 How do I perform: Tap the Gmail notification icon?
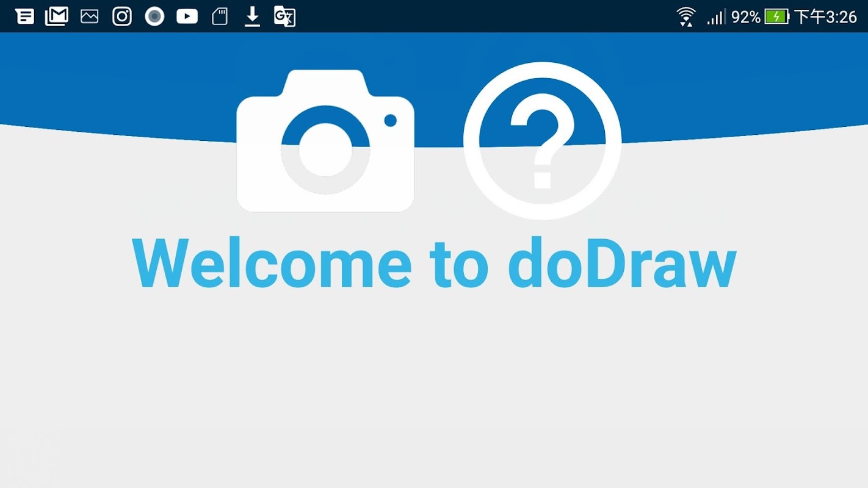pos(57,16)
